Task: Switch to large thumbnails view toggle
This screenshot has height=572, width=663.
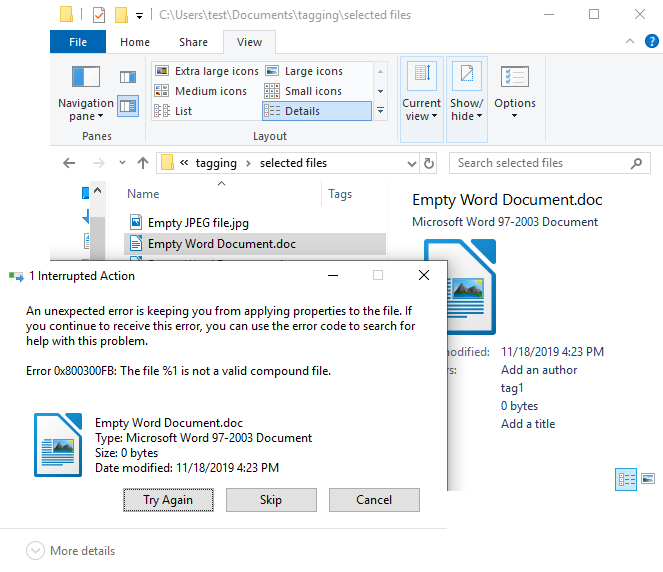Action: (x=648, y=479)
